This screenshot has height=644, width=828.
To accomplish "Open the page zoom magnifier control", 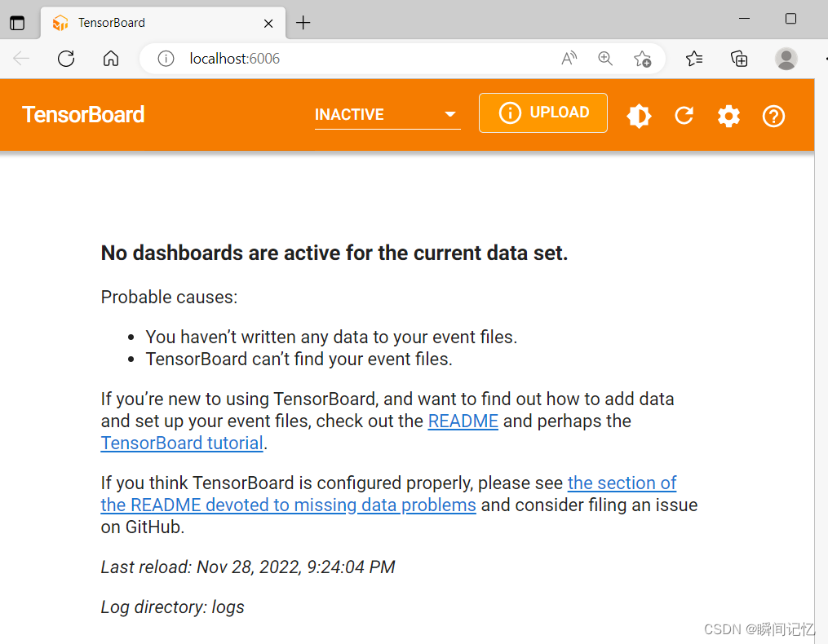I will point(605,58).
